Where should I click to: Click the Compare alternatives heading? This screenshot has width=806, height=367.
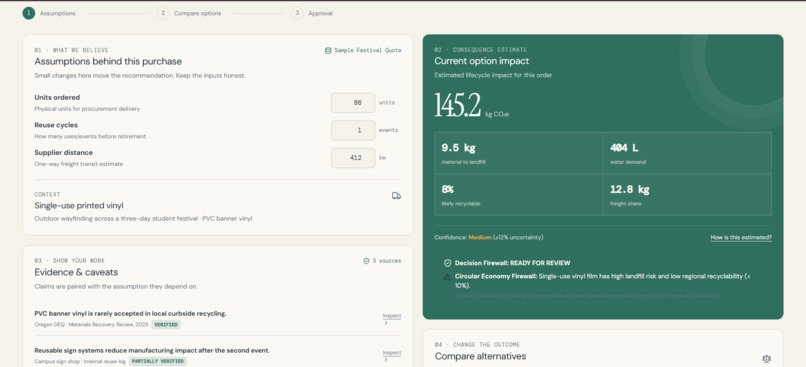point(480,356)
